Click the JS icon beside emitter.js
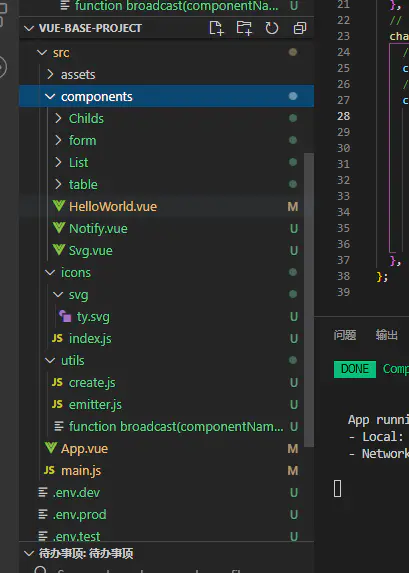The height and width of the screenshot is (573, 409). [x=57, y=404]
